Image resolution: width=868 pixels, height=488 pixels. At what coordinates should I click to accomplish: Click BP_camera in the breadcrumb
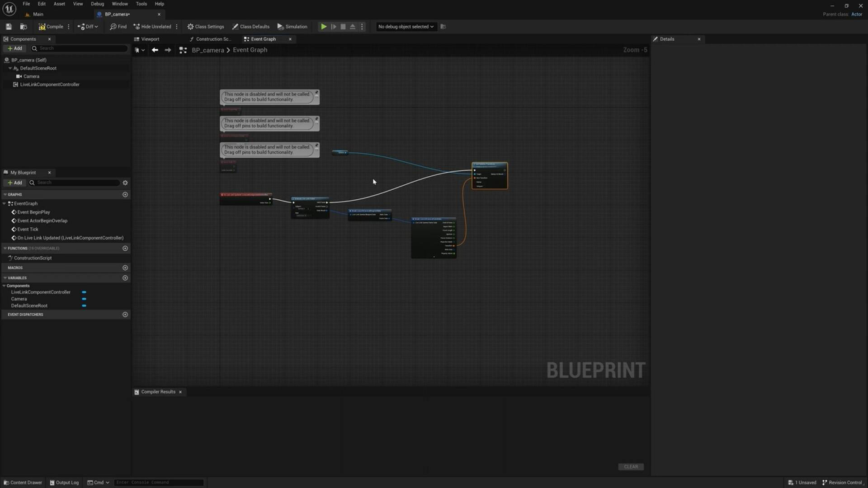coord(208,50)
